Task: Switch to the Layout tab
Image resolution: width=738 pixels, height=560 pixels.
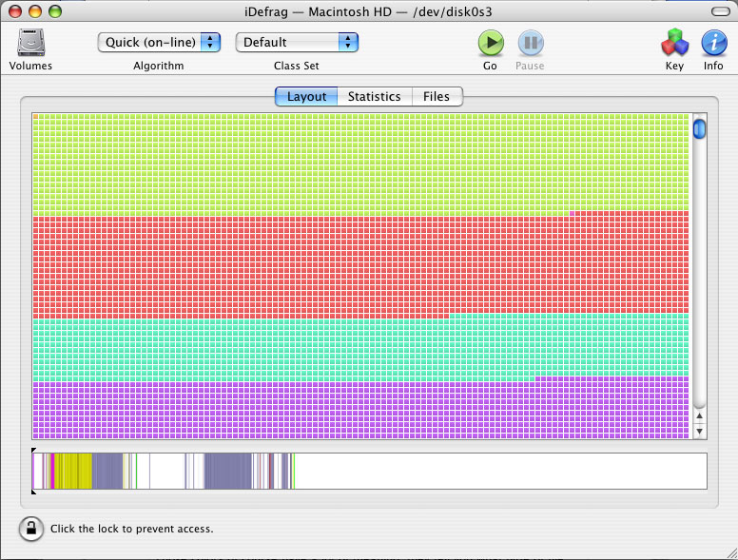Action: tap(306, 96)
